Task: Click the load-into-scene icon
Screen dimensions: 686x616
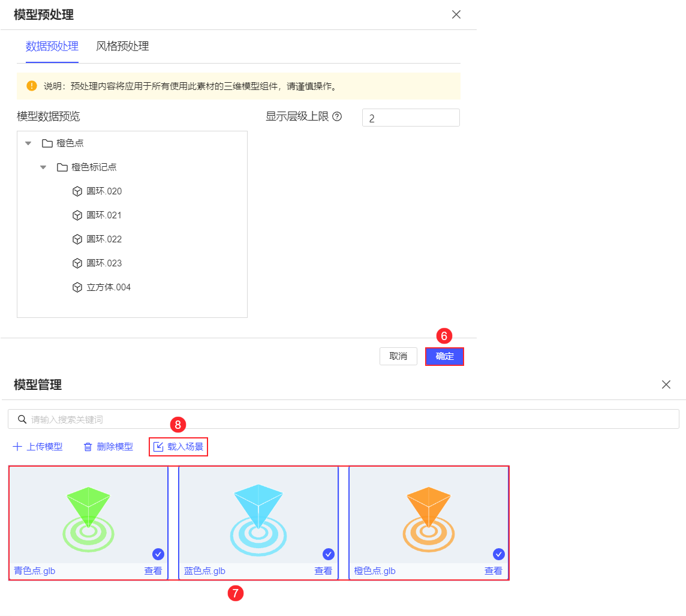Action: pos(158,447)
